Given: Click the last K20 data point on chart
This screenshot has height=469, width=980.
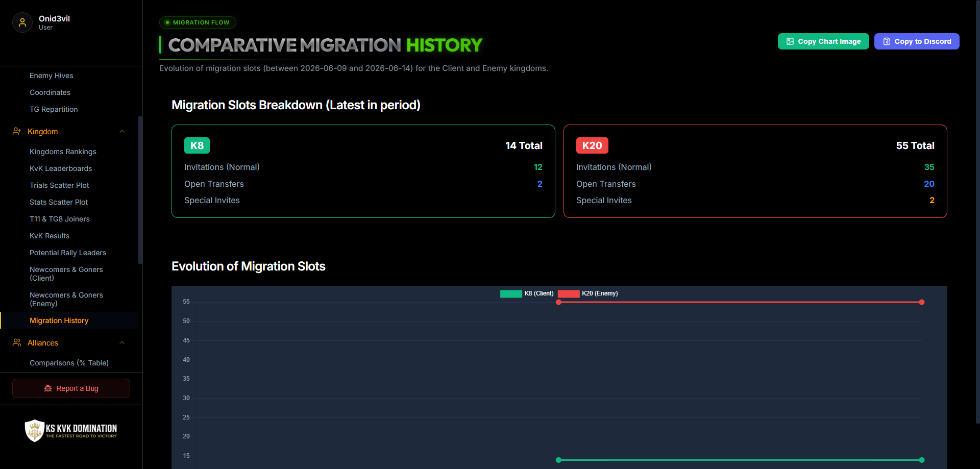Looking at the screenshot, I should point(922,302).
